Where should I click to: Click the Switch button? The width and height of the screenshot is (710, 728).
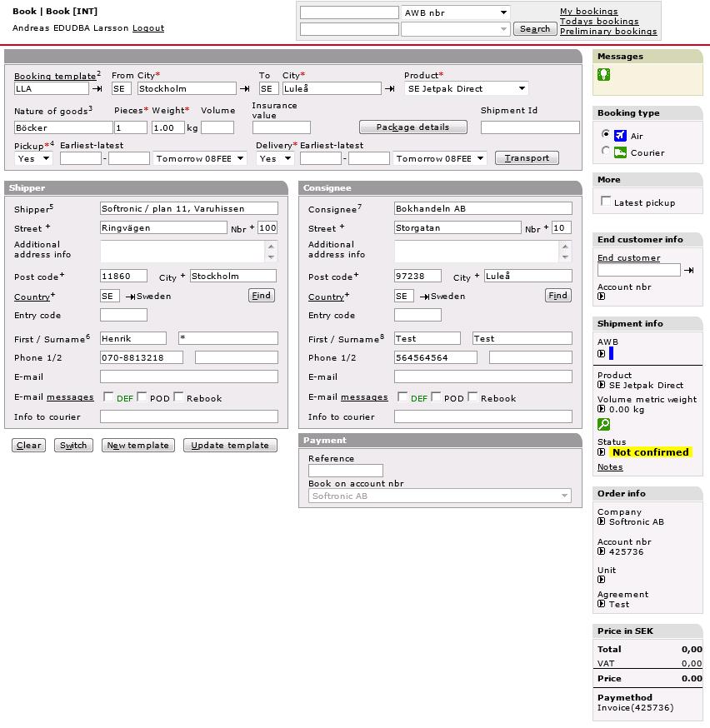click(73, 446)
